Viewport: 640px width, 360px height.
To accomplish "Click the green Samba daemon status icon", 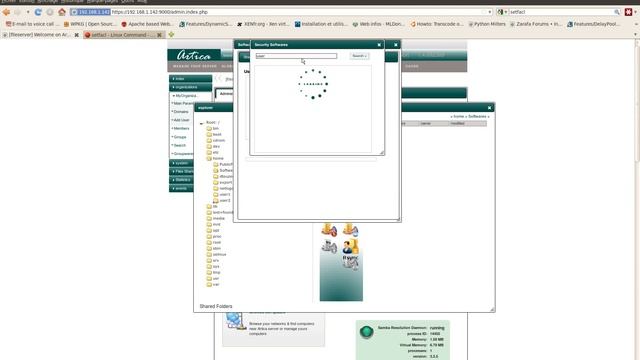I will 366,332.
